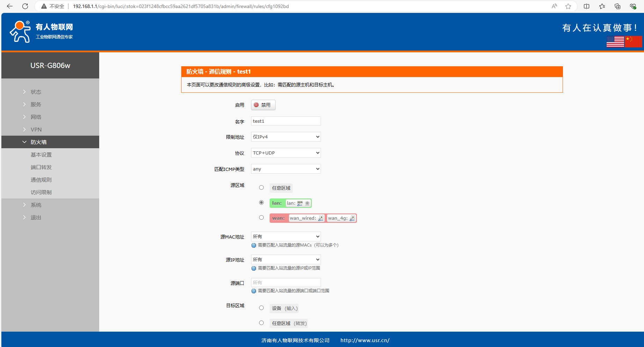Open 端口转发 in the sidebar

click(41, 167)
